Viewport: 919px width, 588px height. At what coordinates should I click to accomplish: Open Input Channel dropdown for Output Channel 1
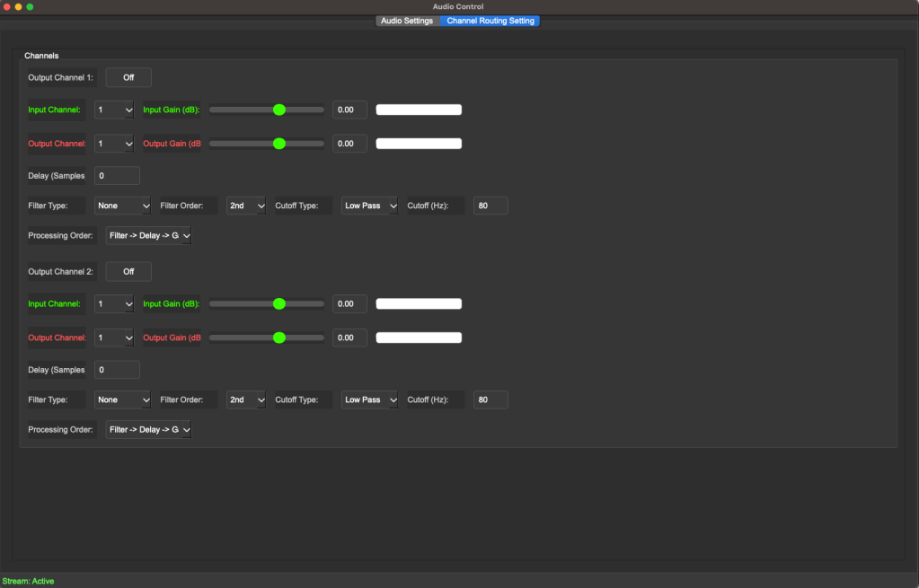click(x=115, y=110)
